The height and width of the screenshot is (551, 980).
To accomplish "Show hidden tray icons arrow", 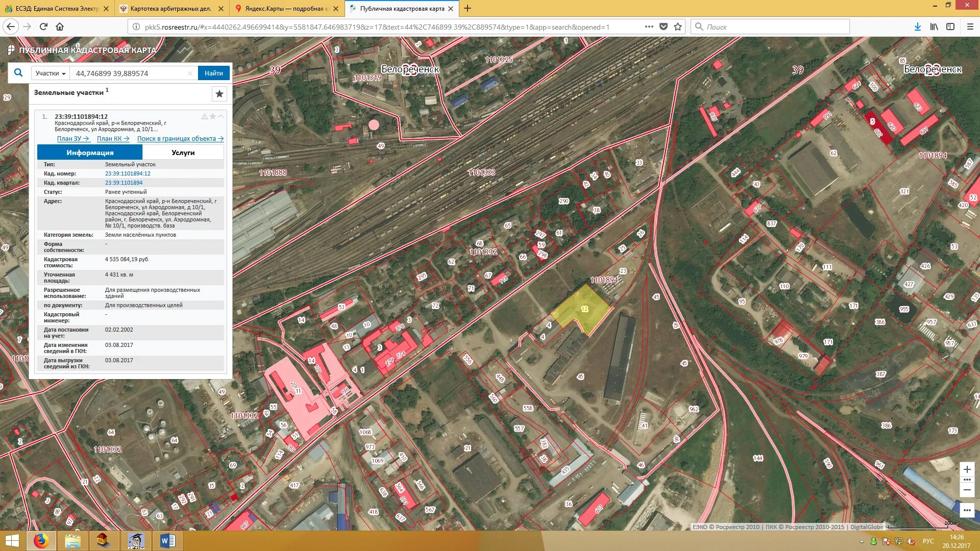I will 862,541.
